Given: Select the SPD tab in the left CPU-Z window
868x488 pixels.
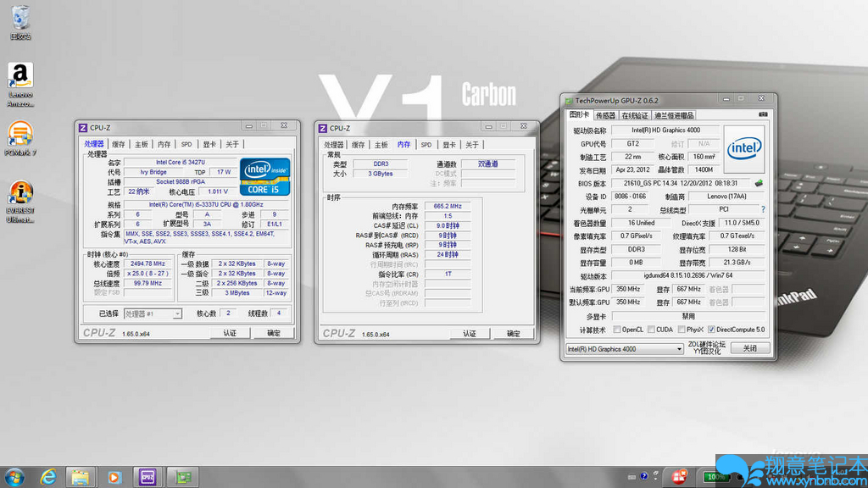Looking at the screenshot, I should 186,144.
